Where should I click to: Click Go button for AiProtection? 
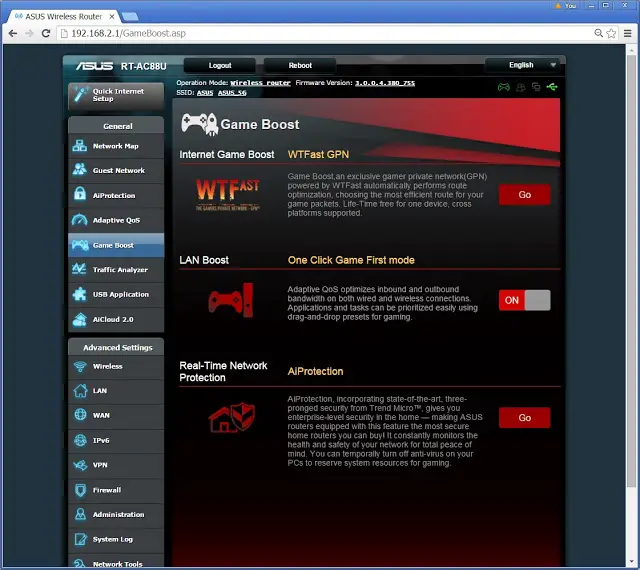524,417
